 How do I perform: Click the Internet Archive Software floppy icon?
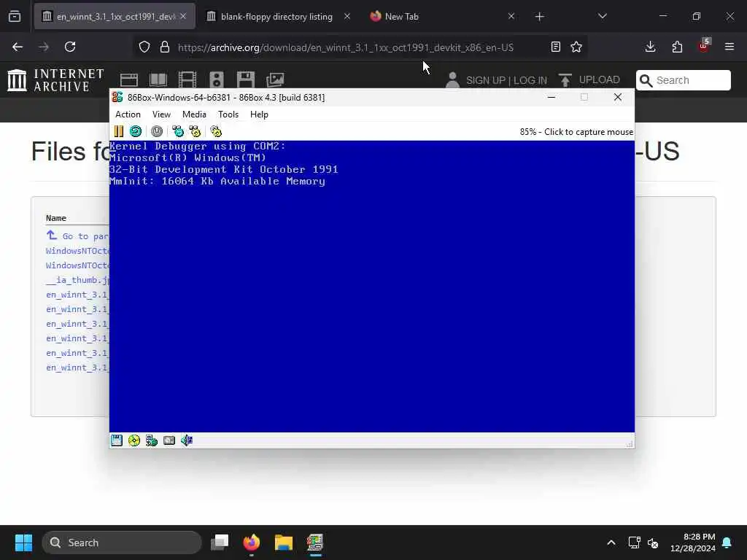point(246,79)
